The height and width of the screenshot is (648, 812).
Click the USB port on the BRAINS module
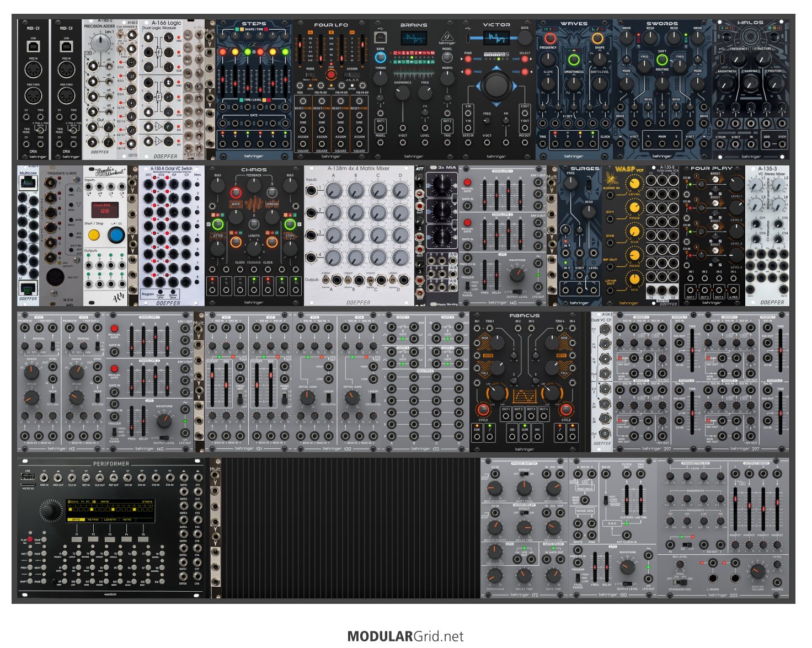coord(381,38)
